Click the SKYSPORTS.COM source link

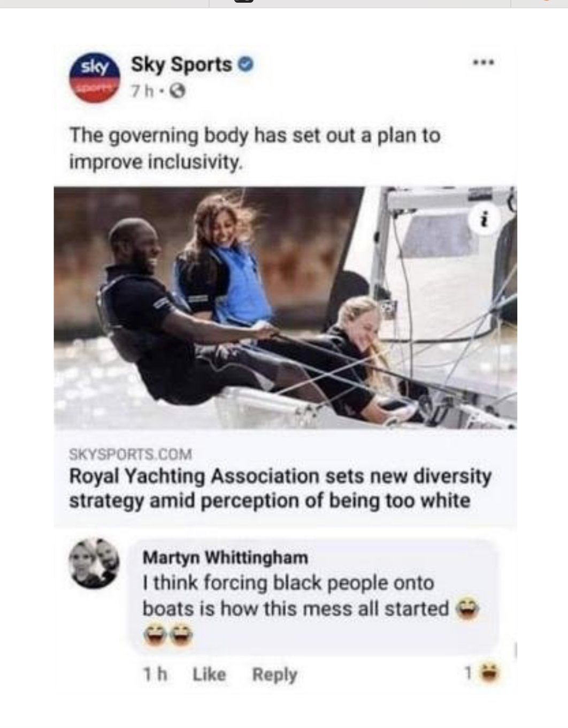[131, 454]
